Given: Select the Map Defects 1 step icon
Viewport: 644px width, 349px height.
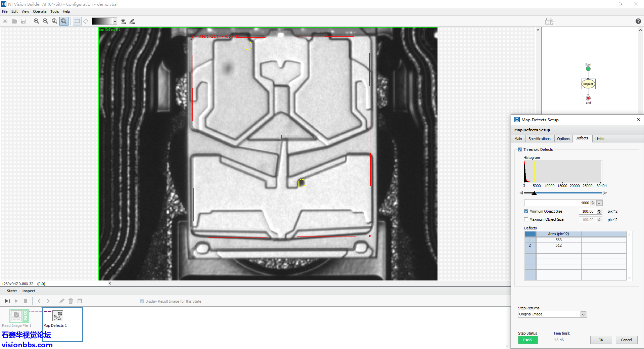Looking at the screenshot, I should [x=57, y=316].
